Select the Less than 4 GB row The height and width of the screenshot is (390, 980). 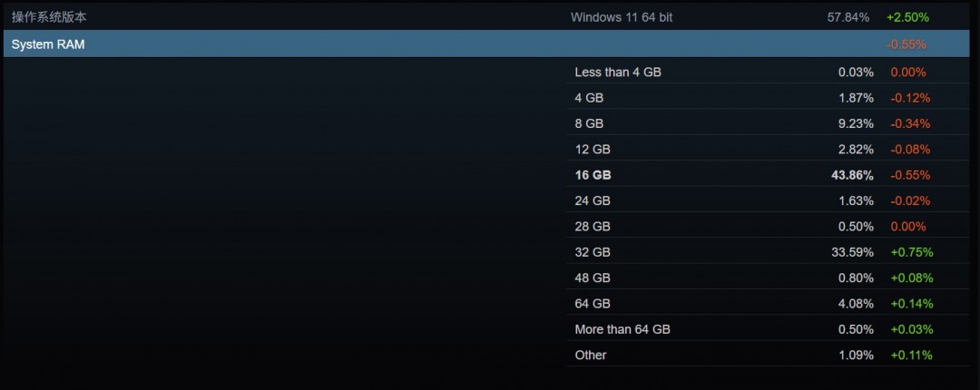[x=618, y=72]
